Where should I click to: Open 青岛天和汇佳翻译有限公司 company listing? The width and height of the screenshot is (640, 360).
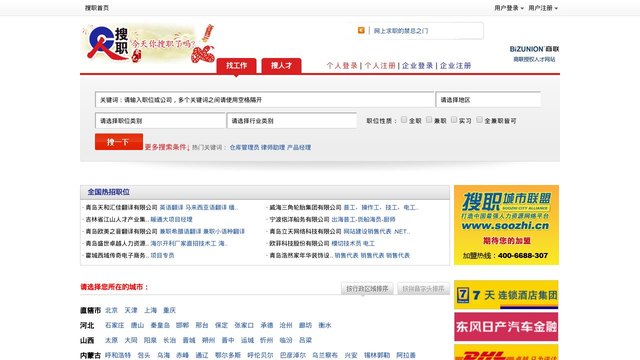[121, 207]
